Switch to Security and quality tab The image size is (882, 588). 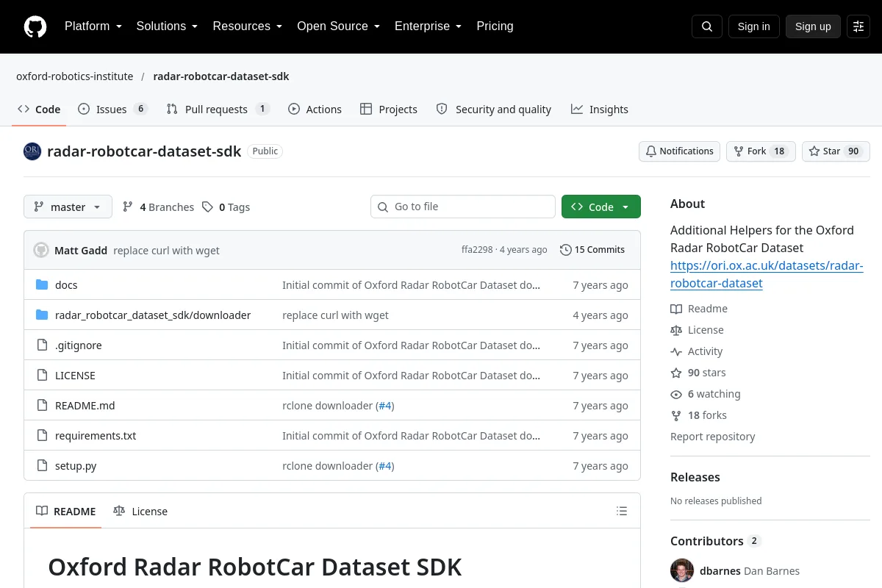tap(494, 110)
